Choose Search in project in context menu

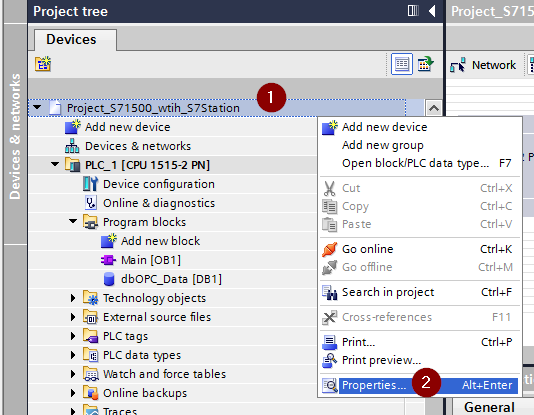tap(420, 292)
